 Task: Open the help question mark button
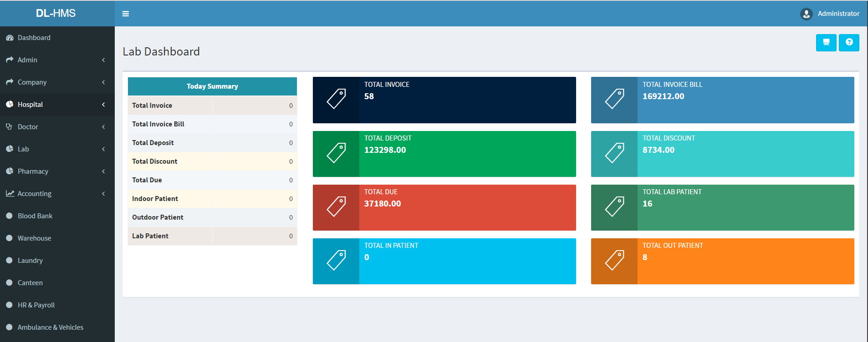pyautogui.click(x=849, y=43)
